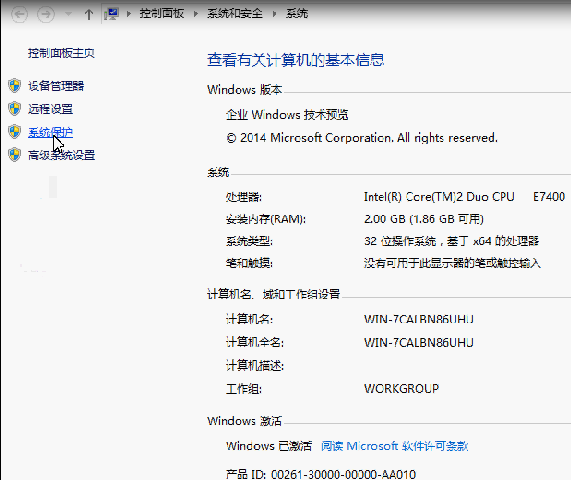Click shield icon beside 设备管理器

click(x=15, y=86)
